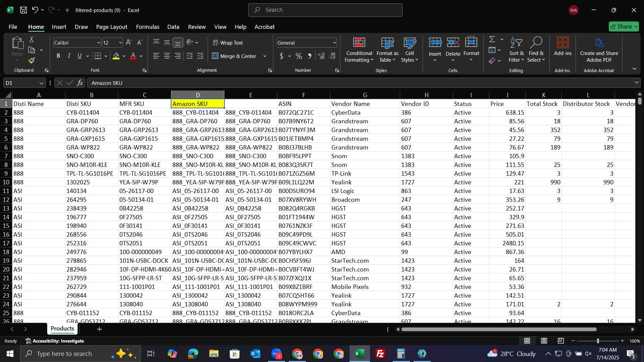
Task: Open Conditional Formatting menu
Action: [x=359, y=50]
